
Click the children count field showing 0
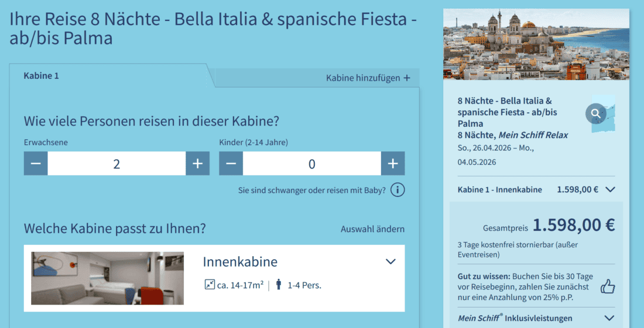[311, 164]
